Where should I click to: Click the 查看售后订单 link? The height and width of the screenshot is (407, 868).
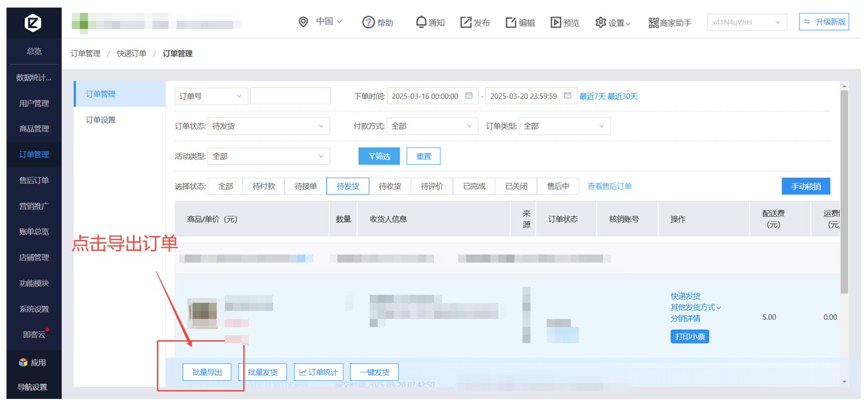[x=609, y=186]
